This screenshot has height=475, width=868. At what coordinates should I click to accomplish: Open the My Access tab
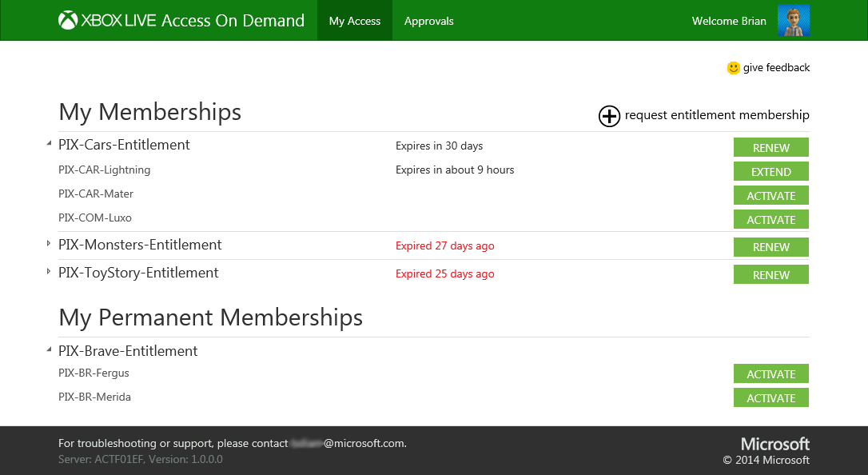point(355,21)
